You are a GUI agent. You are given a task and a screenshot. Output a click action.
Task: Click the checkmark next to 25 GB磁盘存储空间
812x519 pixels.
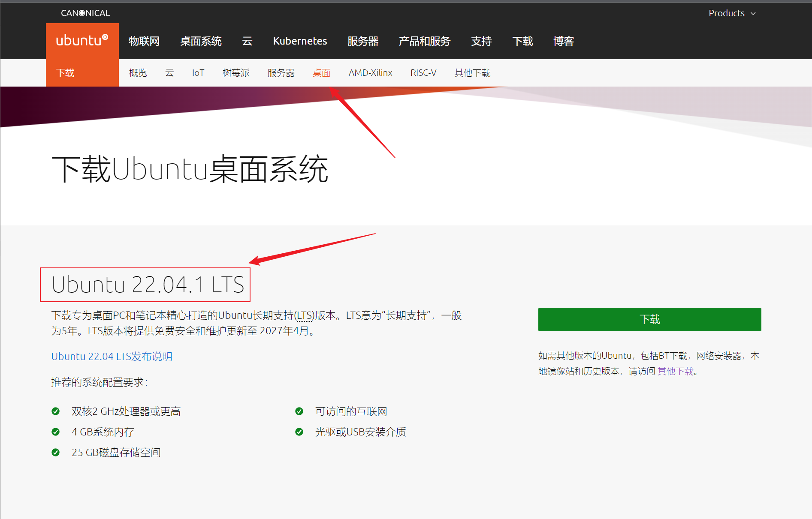coord(56,452)
